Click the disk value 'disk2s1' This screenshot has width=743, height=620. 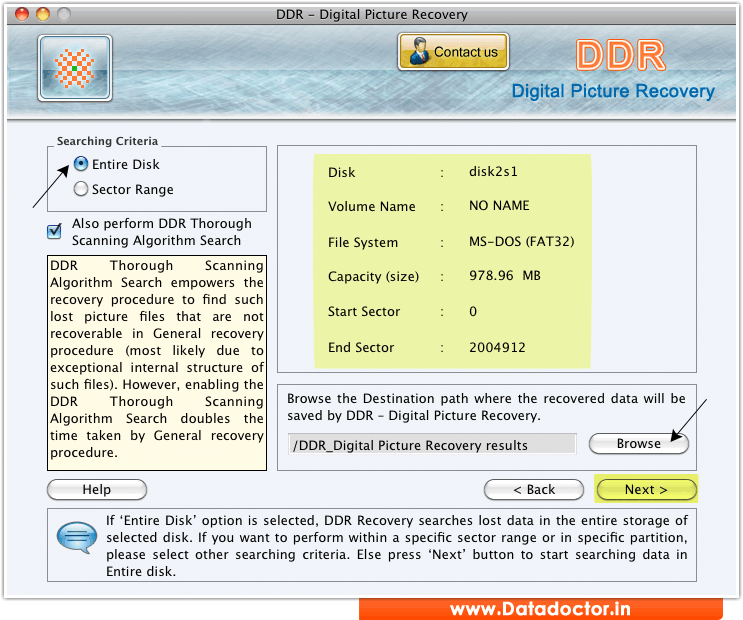tap(493, 171)
